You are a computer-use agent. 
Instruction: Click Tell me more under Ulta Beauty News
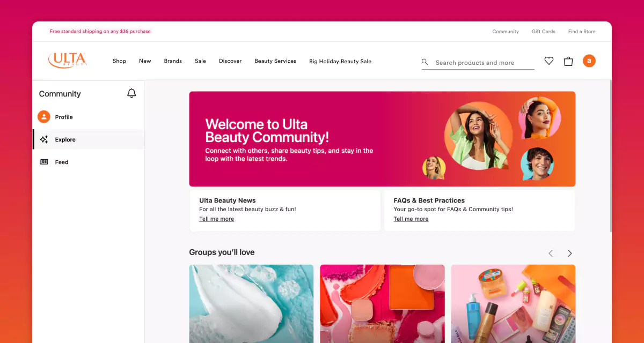pos(217,219)
